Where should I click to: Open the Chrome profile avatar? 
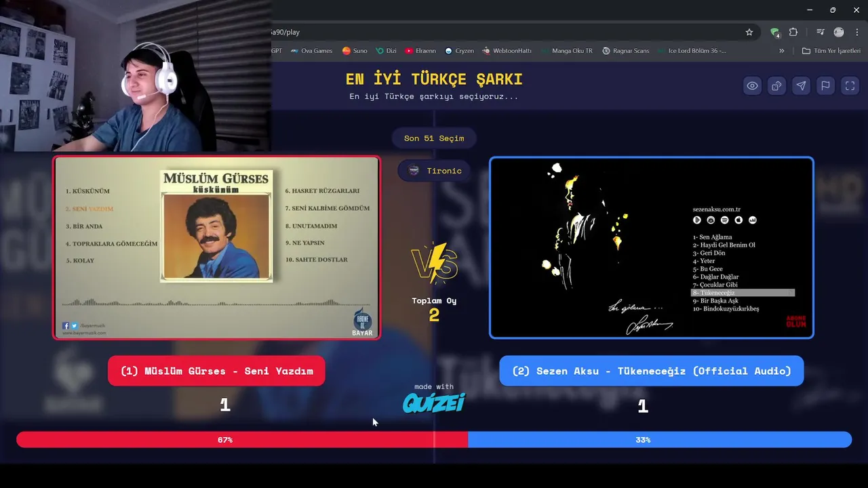pyautogui.click(x=839, y=32)
